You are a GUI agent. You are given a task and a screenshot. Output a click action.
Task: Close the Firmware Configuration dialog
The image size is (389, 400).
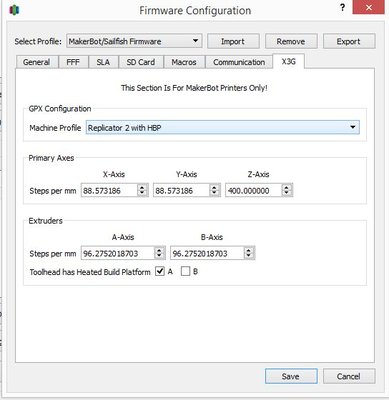pos(369,7)
